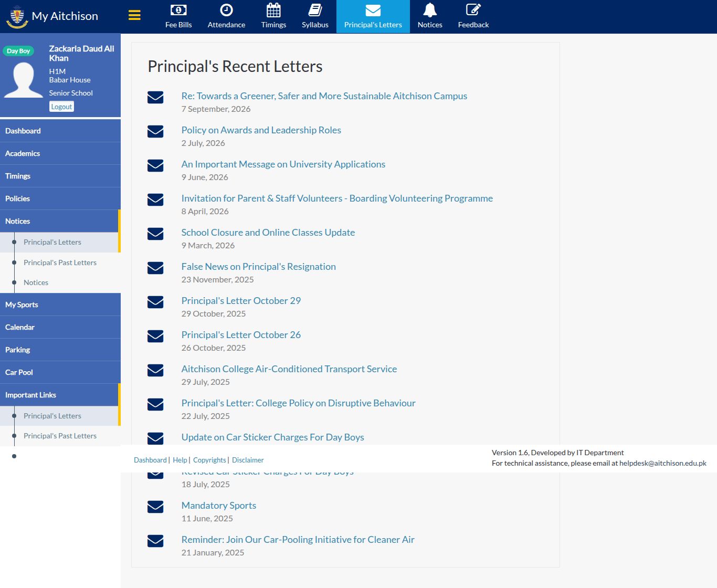This screenshot has width=717, height=588.
Task: Open My Sports in the sidebar
Action: click(60, 304)
